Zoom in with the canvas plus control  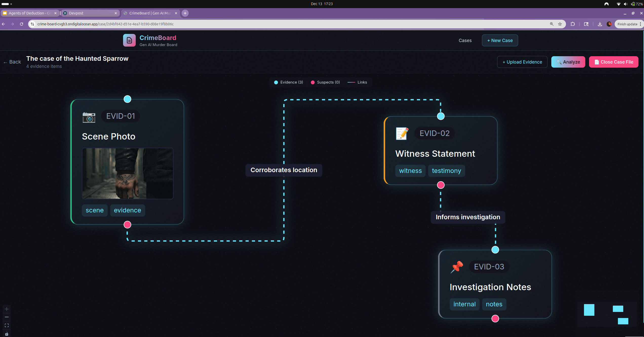tap(7, 309)
